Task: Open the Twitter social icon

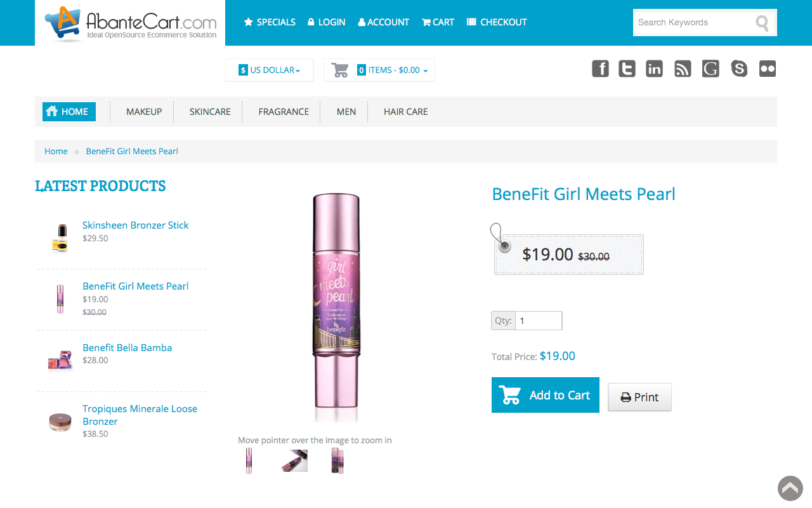Action: point(627,69)
